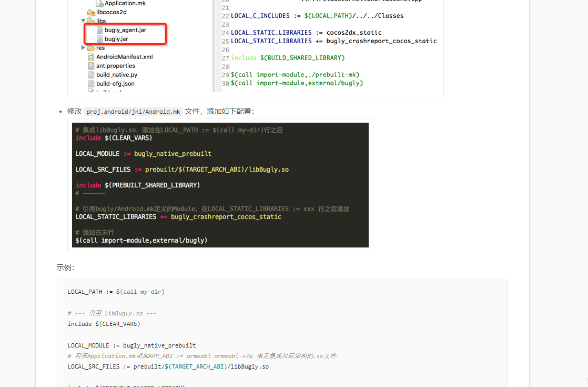Click line 24 cocos2dx_static assignment
This screenshot has height=387, width=588.
click(306, 33)
